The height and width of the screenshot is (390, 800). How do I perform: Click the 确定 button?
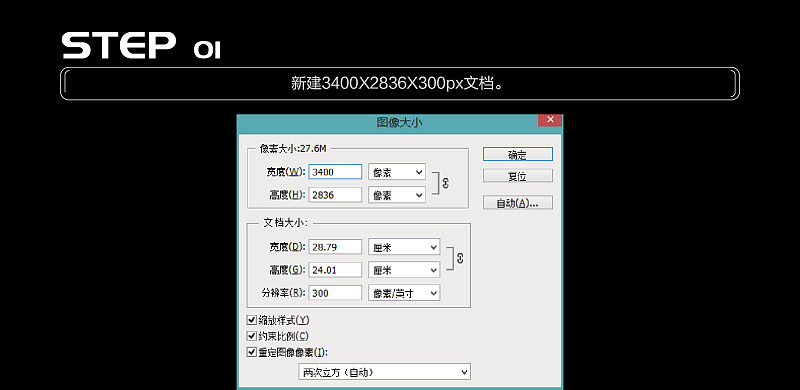click(x=517, y=154)
